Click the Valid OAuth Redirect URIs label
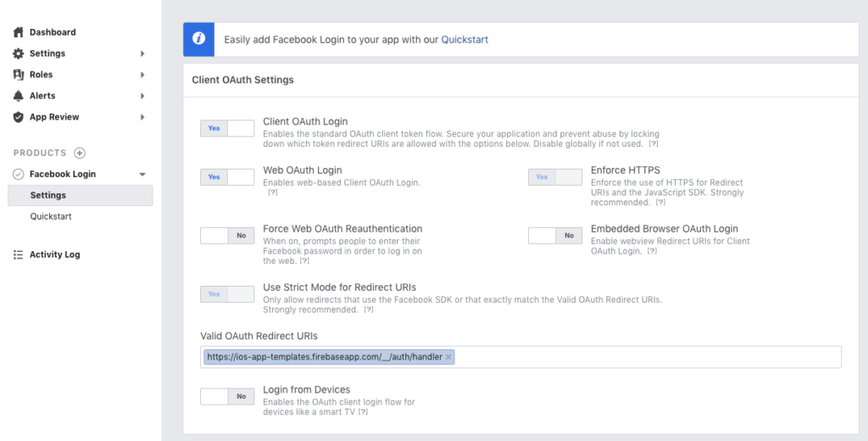This screenshot has height=441, width=868. (x=259, y=336)
